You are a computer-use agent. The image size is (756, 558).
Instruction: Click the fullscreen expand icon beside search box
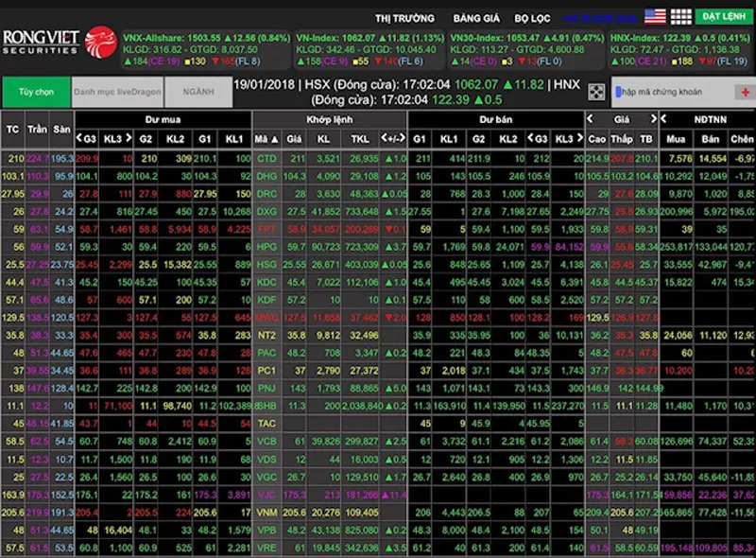[596, 92]
